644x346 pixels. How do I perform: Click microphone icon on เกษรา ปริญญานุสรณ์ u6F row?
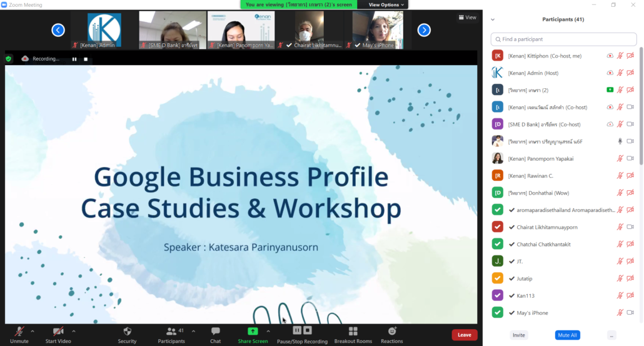(620, 141)
